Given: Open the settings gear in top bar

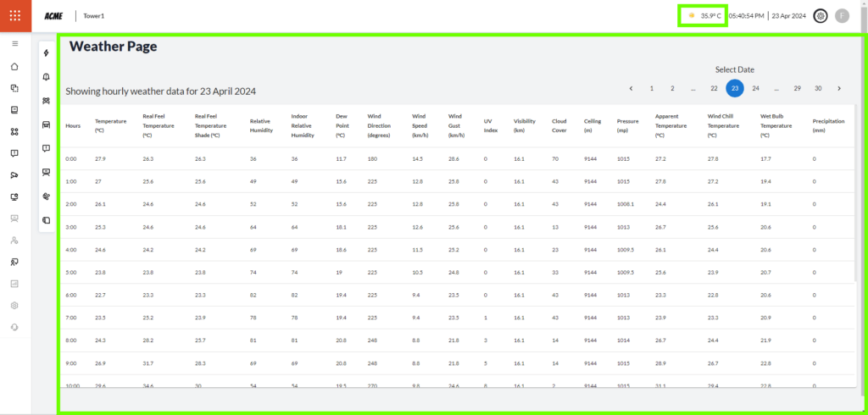Looking at the screenshot, I should click(820, 15).
